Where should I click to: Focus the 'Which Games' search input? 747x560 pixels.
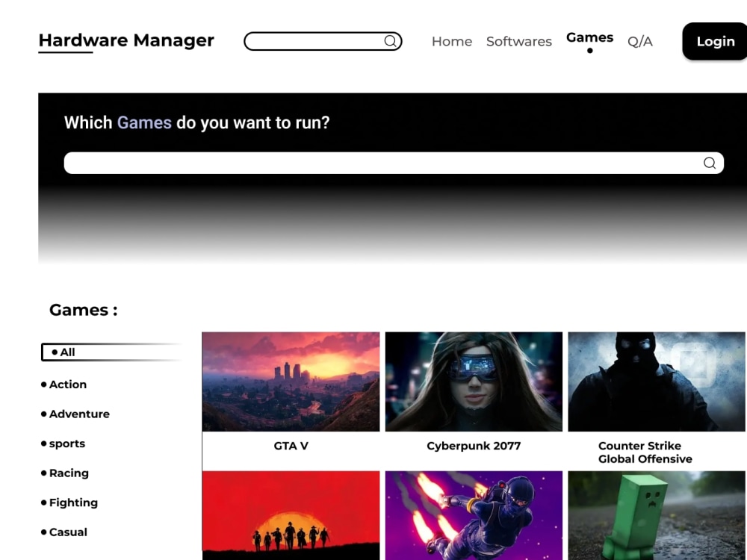click(394, 163)
